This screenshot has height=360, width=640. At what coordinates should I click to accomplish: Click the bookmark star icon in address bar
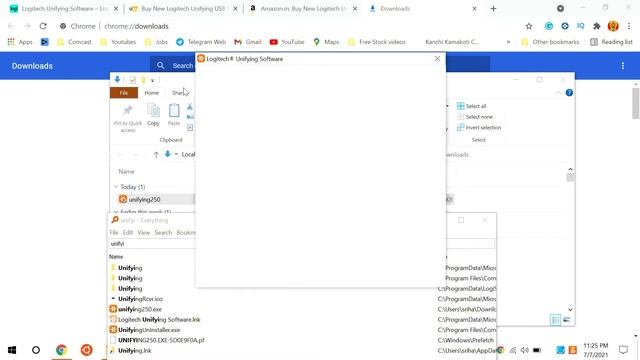(x=529, y=26)
